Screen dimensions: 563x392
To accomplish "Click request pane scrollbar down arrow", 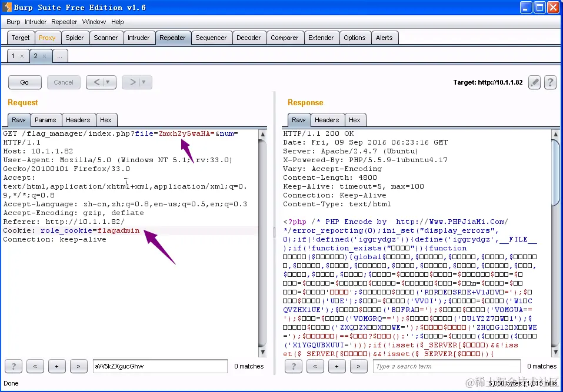I will point(262,352).
